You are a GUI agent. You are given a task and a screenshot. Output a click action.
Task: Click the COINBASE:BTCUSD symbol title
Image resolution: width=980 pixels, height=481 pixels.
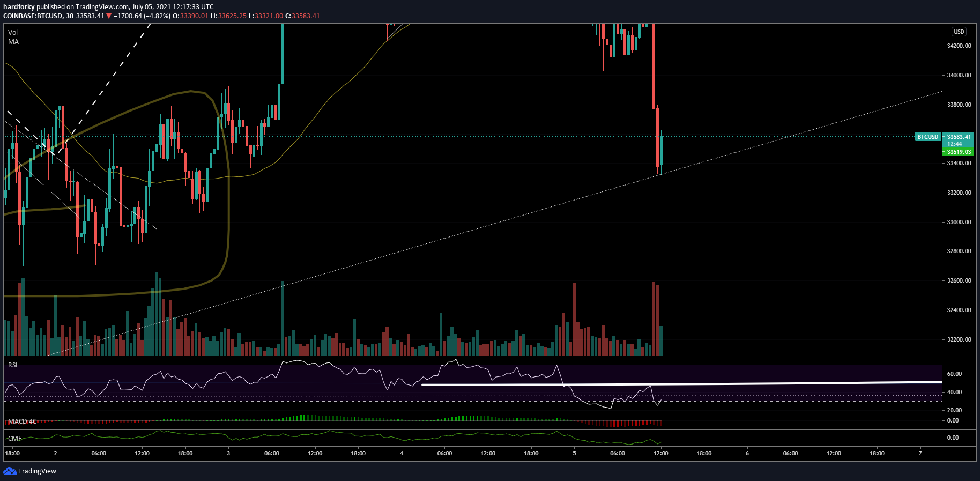(x=33, y=16)
